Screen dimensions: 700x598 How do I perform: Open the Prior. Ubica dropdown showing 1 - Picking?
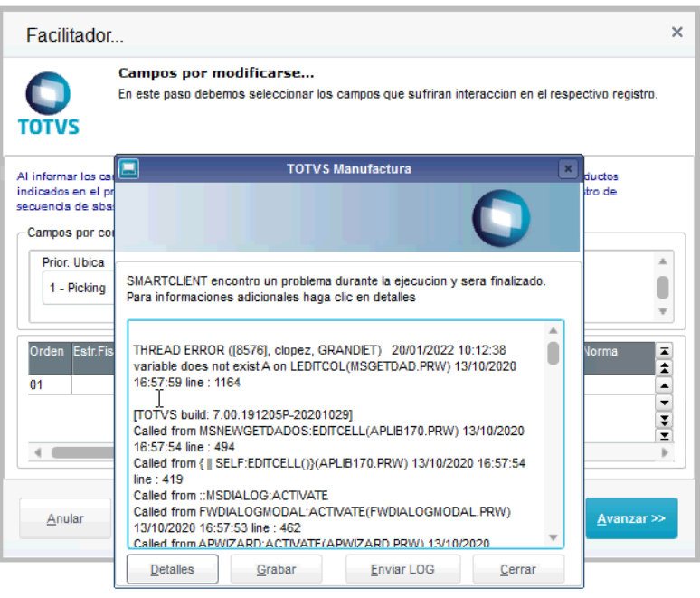[79, 288]
